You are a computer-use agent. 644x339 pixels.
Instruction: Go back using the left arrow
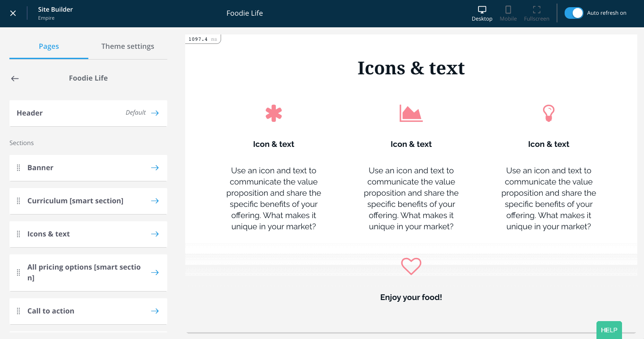click(14, 78)
